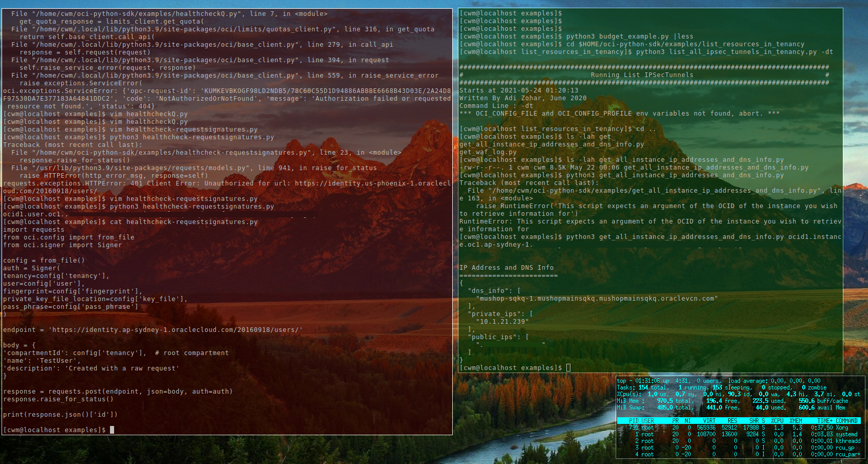Click the load average values in top
868x464 pixels.
tap(795, 381)
